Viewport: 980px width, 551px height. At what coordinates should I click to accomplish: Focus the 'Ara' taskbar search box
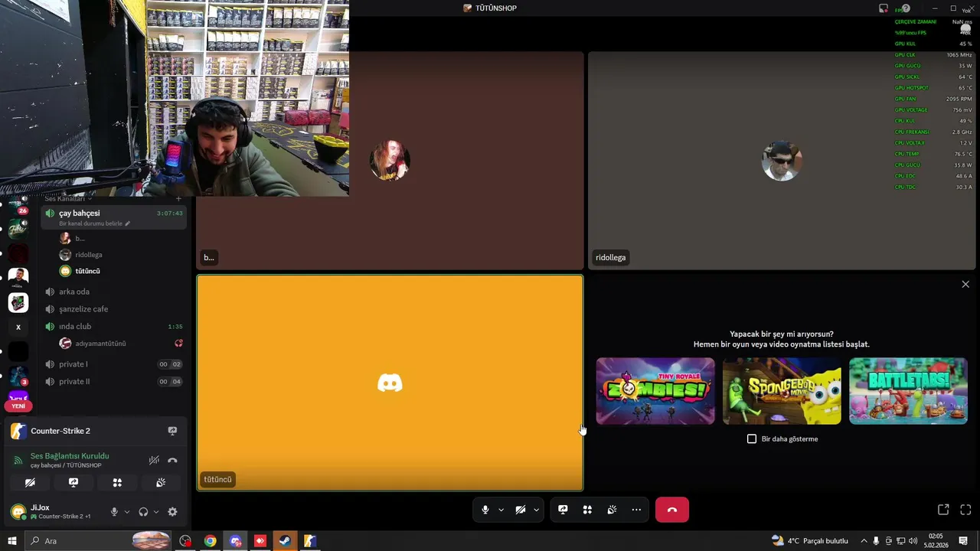98,541
